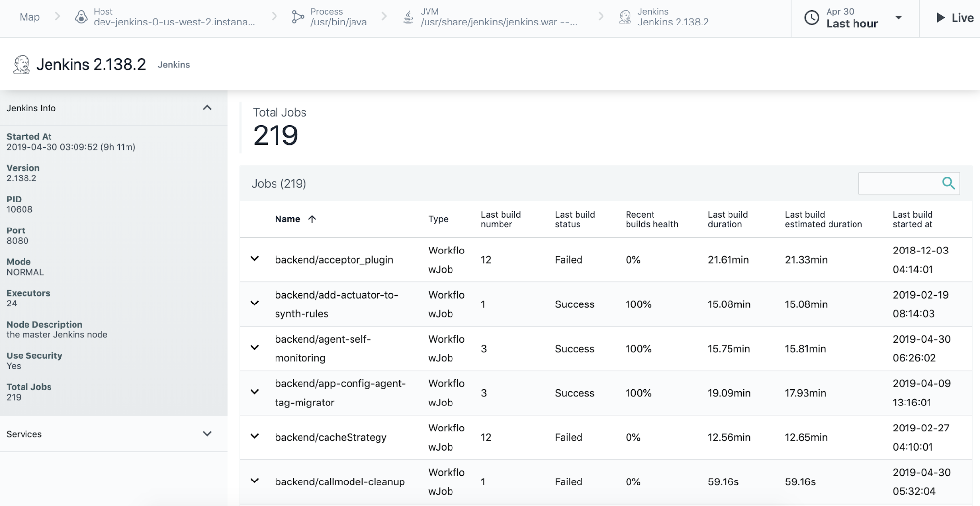
Task: Switch to Live mode
Action: (x=955, y=18)
